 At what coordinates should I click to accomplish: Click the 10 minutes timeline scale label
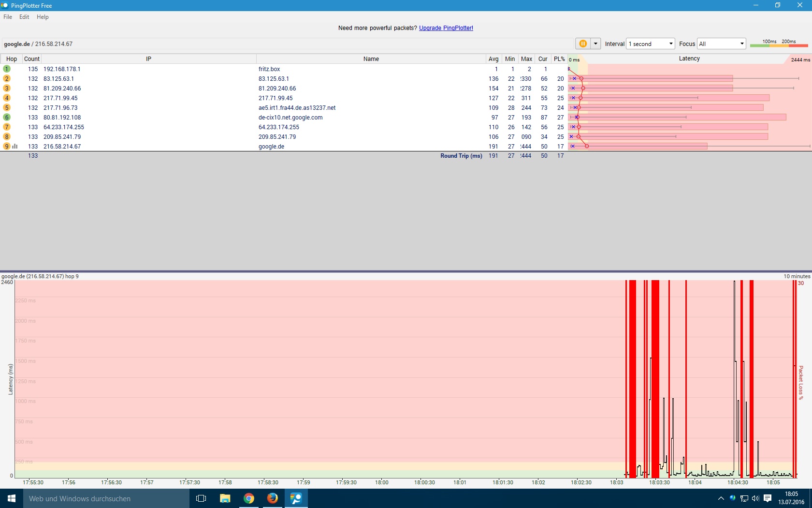tap(797, 276)
